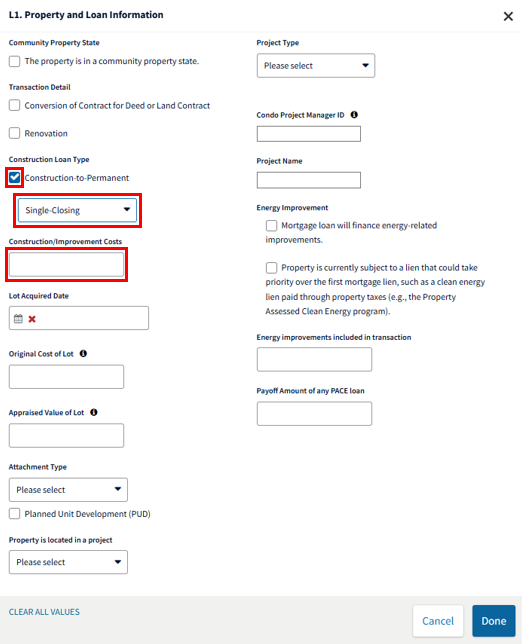Open the Single-Closing dropdown
Screen dimensions: 522x644
point(77,210)
